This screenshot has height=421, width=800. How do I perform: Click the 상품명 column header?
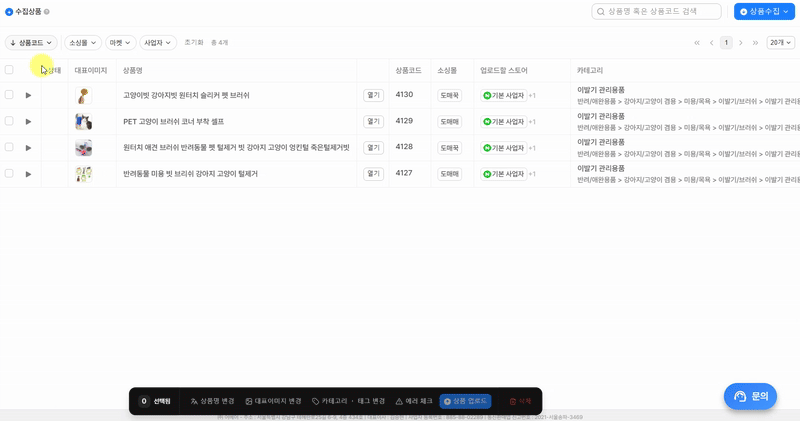pos(133,70)
